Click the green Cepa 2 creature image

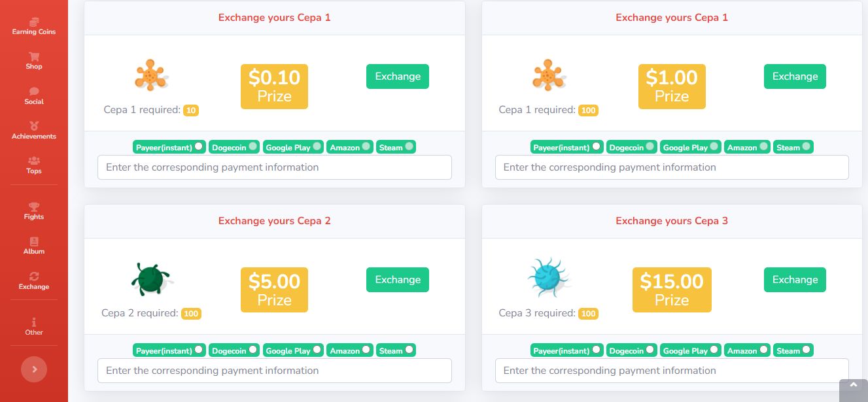click(x=151, y=279)
